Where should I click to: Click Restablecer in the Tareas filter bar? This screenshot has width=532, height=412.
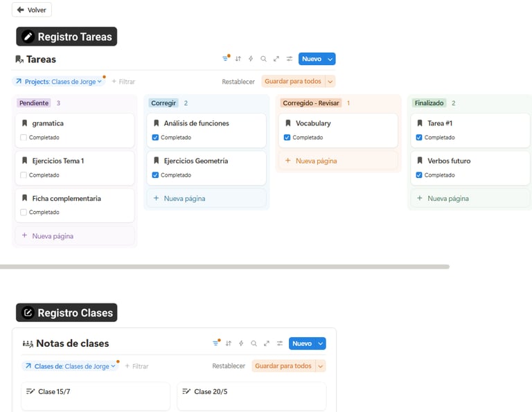coord(238,82)
